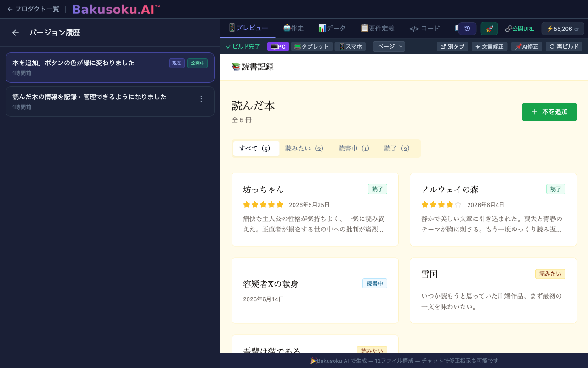Switch to the 要件定義 tab
The height and width of the screenshot is (368, 588).
click(378, 28)
